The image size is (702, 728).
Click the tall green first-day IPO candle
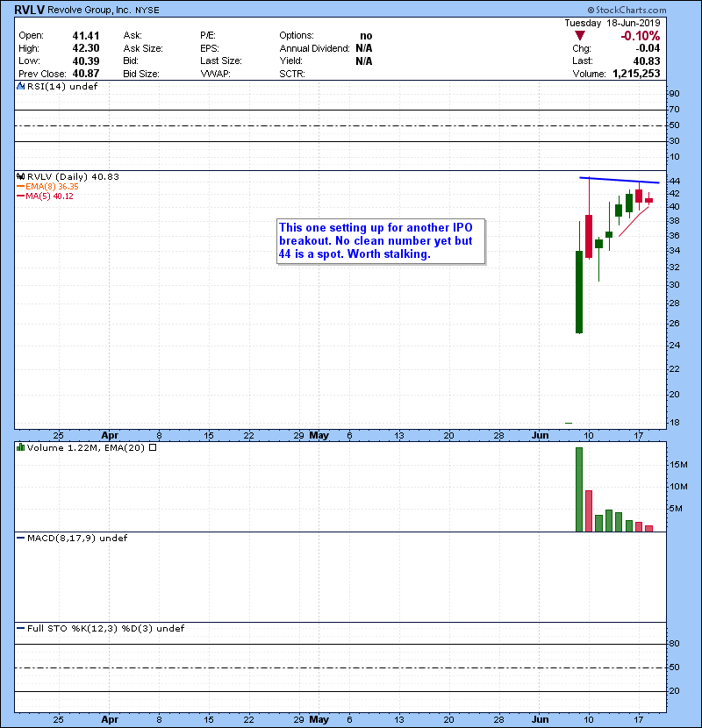(579, 292)
